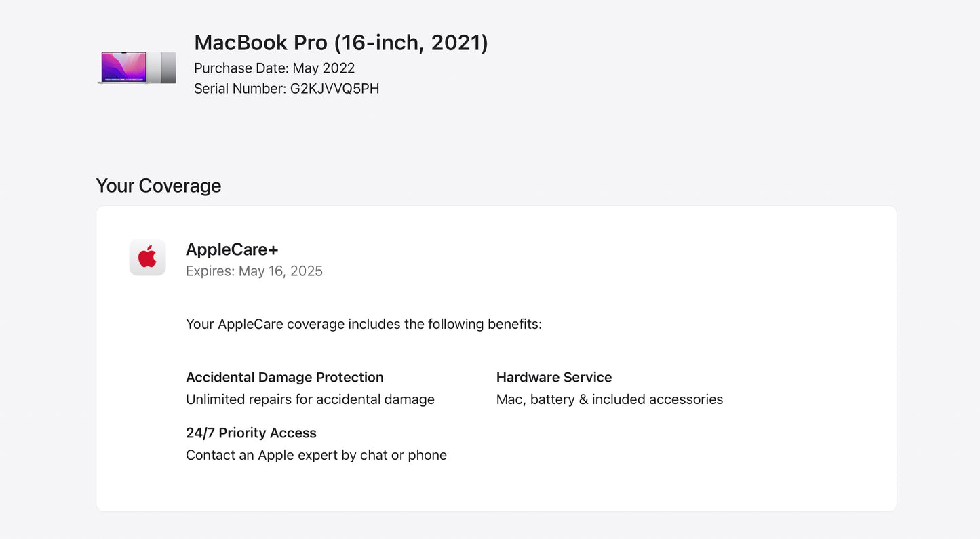Click the date May 16, 2025
Viewport: 980px width, 539px height.
tap(281, 271)
